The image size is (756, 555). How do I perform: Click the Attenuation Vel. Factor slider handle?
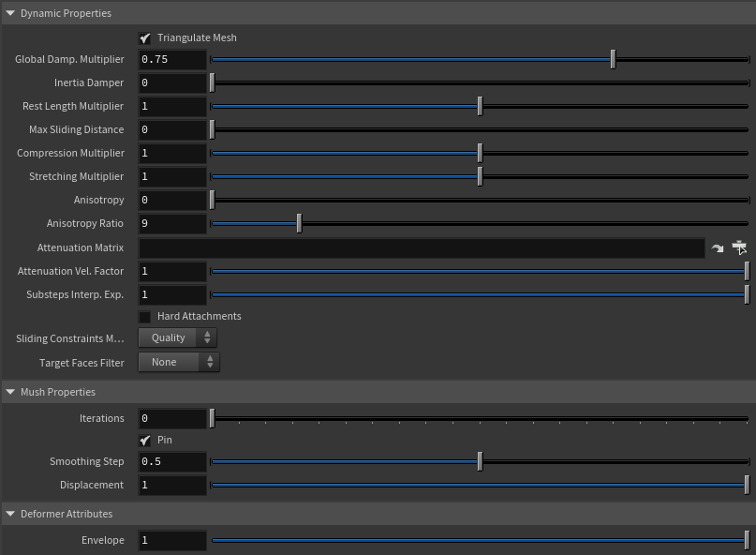747,271
